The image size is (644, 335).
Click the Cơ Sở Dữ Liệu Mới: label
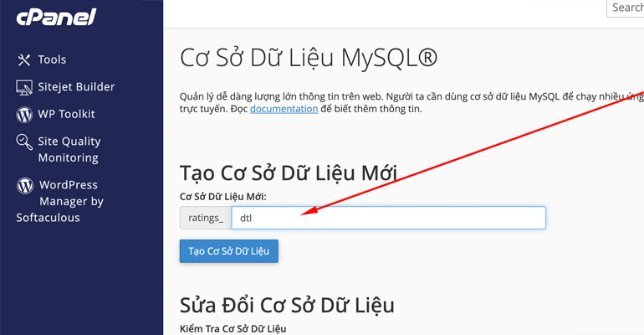point(223,197)
